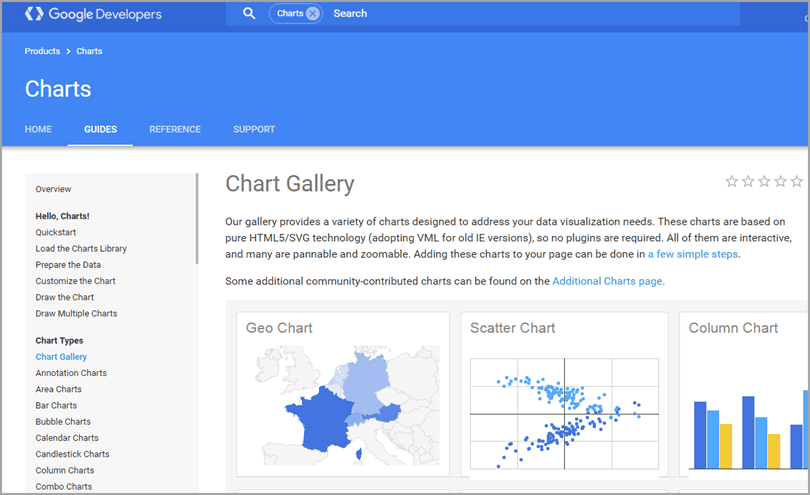
Task: Open Candlestick Charts in sidebar
Action: (x=72, y=454)
